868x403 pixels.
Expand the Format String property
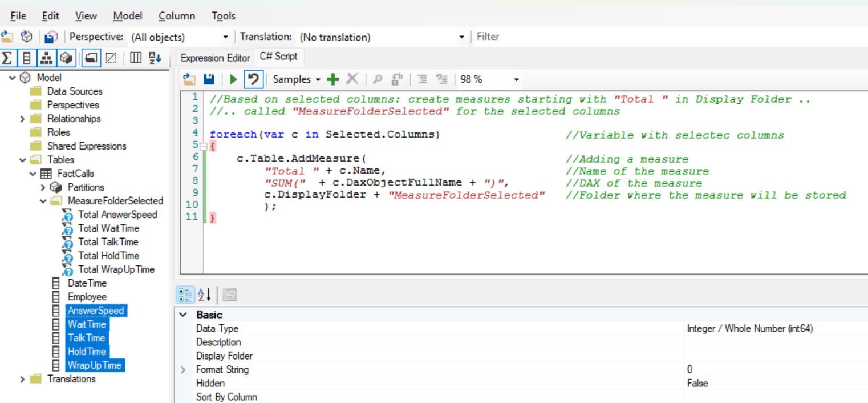point(183,370)
